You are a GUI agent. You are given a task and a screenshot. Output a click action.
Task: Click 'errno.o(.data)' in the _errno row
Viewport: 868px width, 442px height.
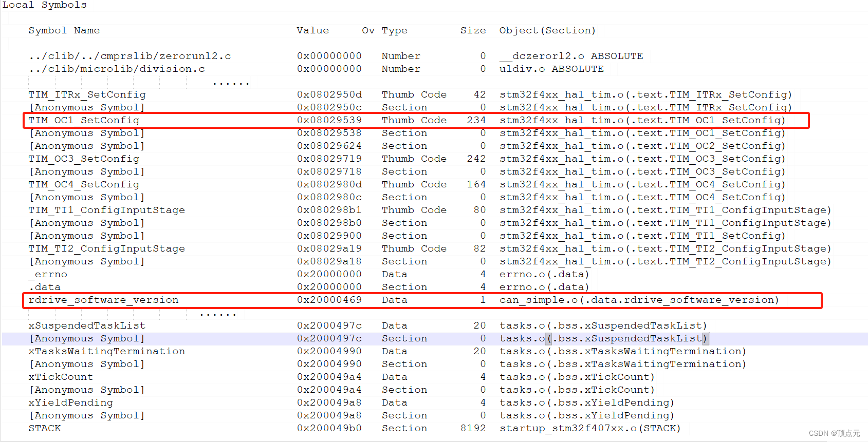tap(544, 274)
